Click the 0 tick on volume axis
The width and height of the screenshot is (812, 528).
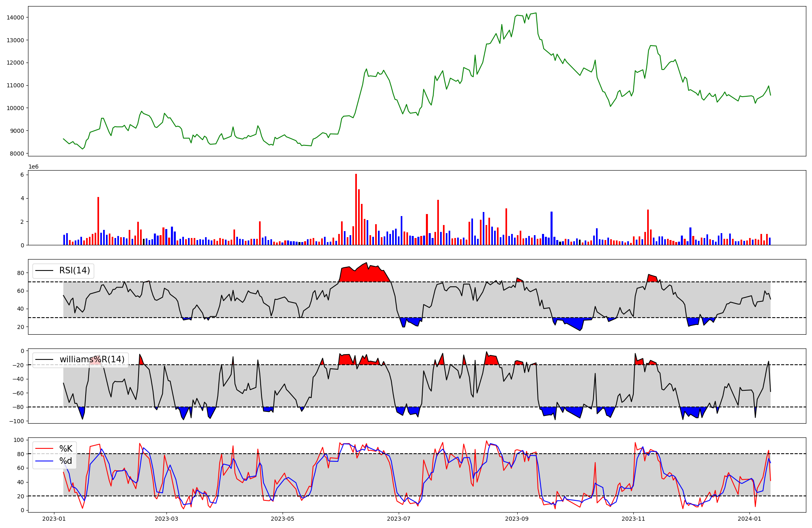coord(22,245)
